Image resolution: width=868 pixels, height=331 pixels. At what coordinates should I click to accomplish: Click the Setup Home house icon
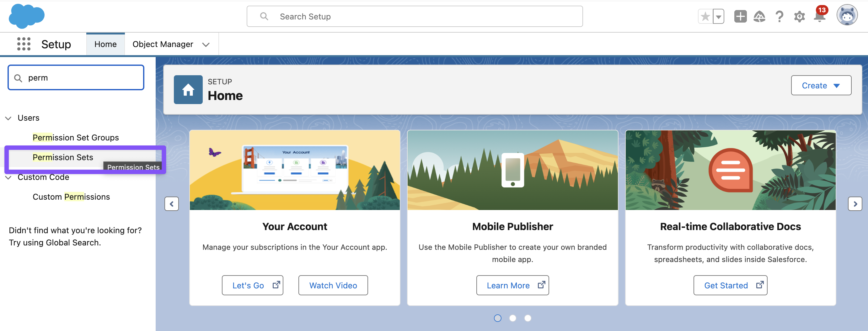(188, 90)
